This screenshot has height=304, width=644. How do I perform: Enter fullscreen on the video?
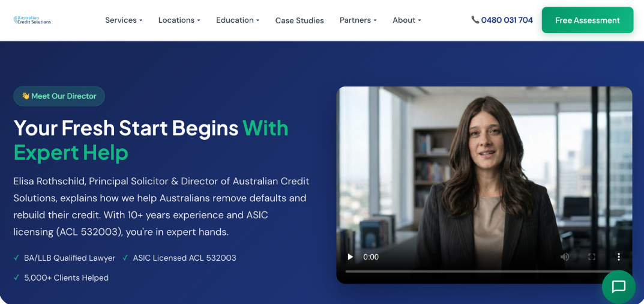click(592, 257)
